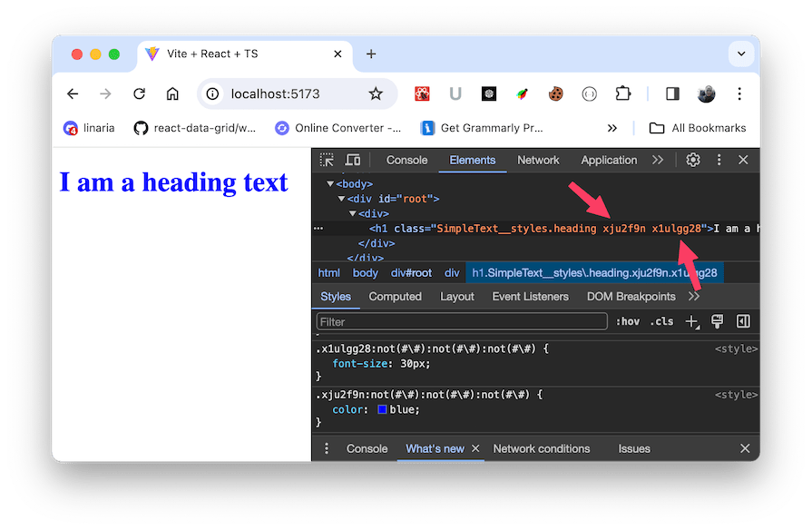Image resolution: width=812 pixels, height=530 pixels.
Task: Click the styles Filter input field
Action: tap(461, 320)
